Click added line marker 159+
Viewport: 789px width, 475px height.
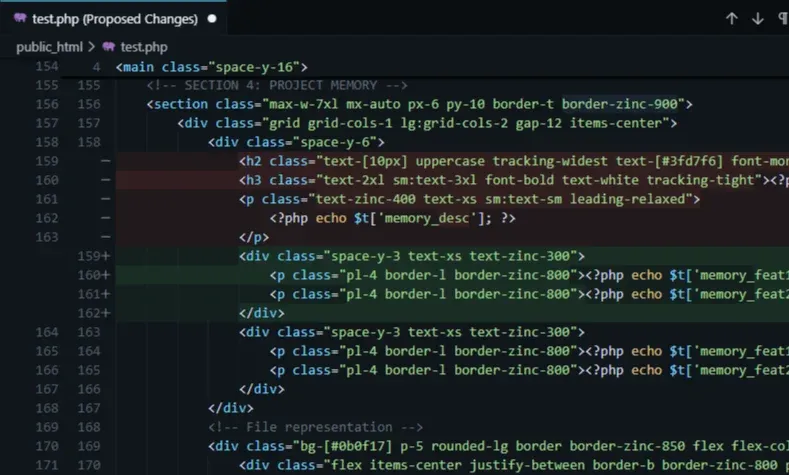click(x=94, y=256)
